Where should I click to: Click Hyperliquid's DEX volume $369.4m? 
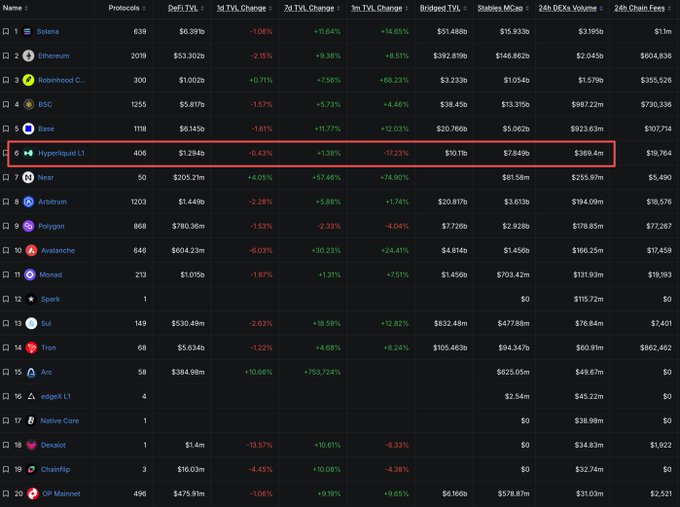[x=589, y=153]
